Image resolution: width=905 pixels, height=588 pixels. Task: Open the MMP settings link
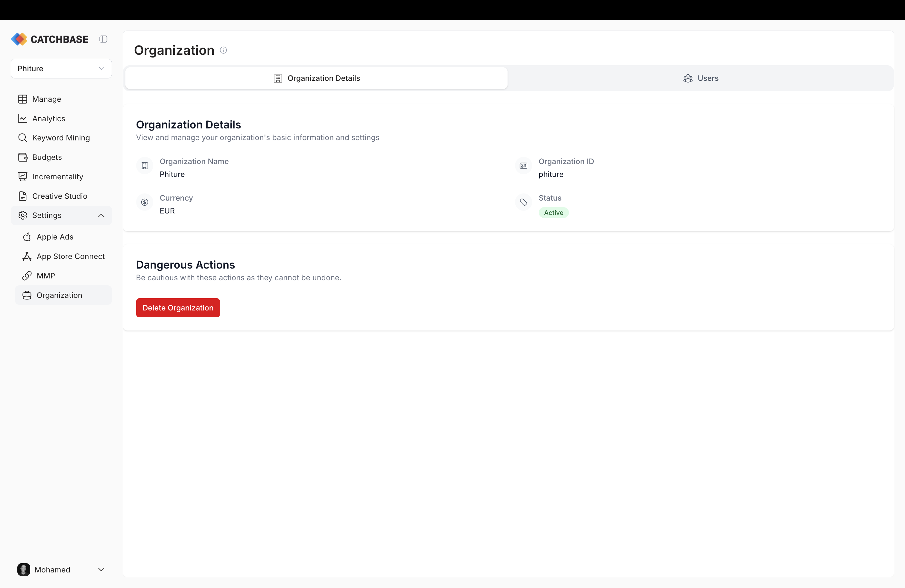(27, 275)
